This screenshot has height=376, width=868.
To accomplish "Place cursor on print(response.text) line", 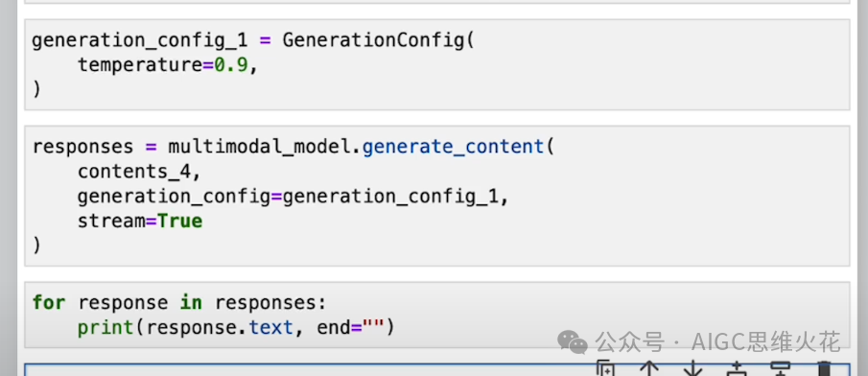I will pyautogui.click(x=236, y=328).
